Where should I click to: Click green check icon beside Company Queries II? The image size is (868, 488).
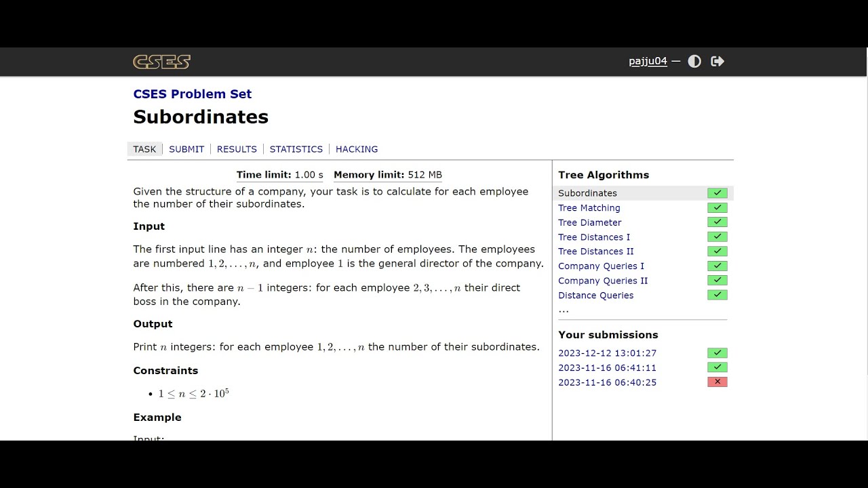(717, 281)
